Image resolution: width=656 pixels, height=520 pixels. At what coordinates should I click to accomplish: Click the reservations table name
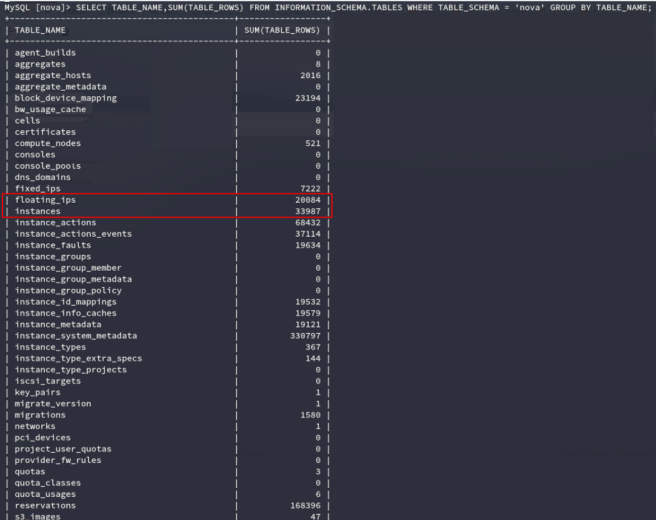pos(46,504)
